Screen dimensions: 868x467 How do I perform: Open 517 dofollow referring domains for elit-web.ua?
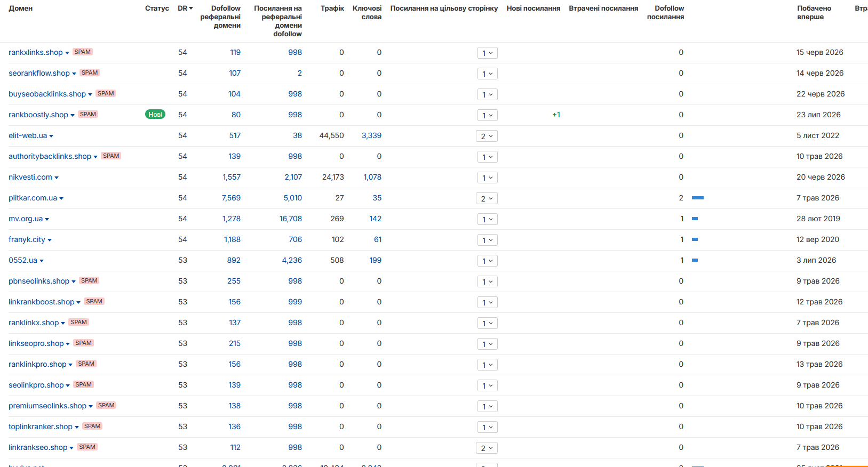coord(235,135)
